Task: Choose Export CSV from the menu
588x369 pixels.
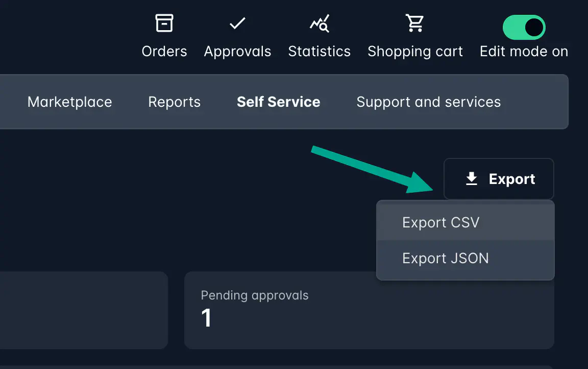Action: coord(441,223)
